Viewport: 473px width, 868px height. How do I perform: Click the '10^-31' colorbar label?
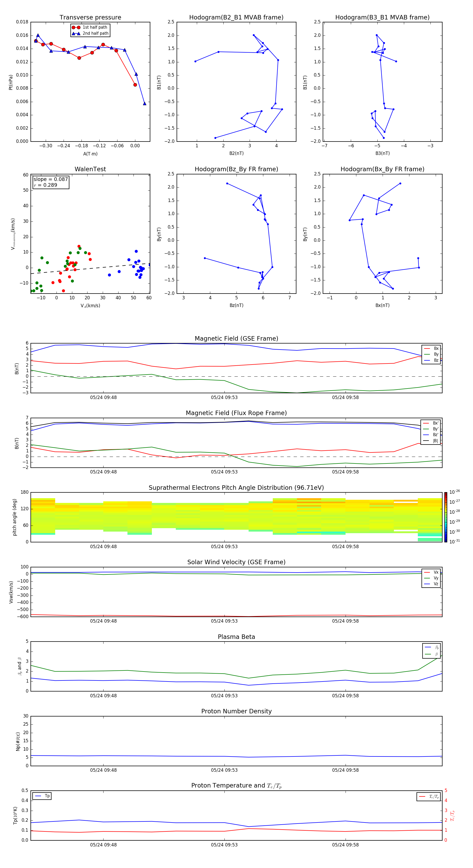tap(455, 542)
